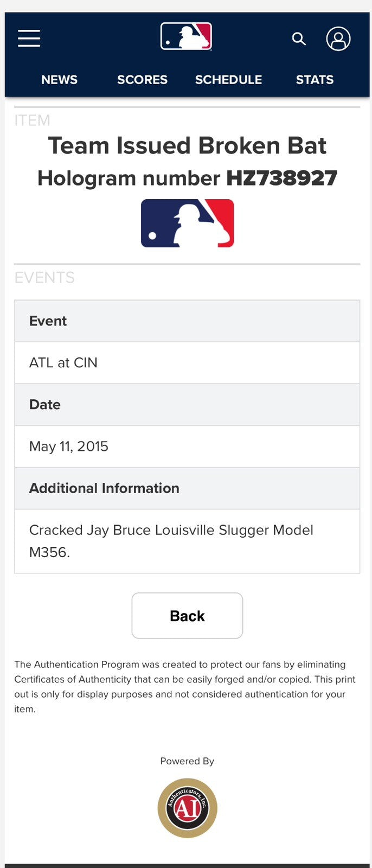Click the Event header row

point(187,321)
